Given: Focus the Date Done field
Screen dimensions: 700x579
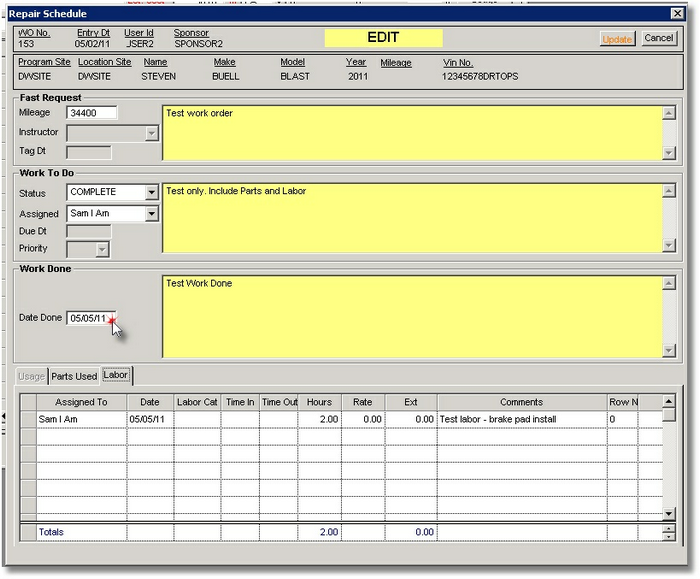Looking at the screenshot, I should [90, 318].
